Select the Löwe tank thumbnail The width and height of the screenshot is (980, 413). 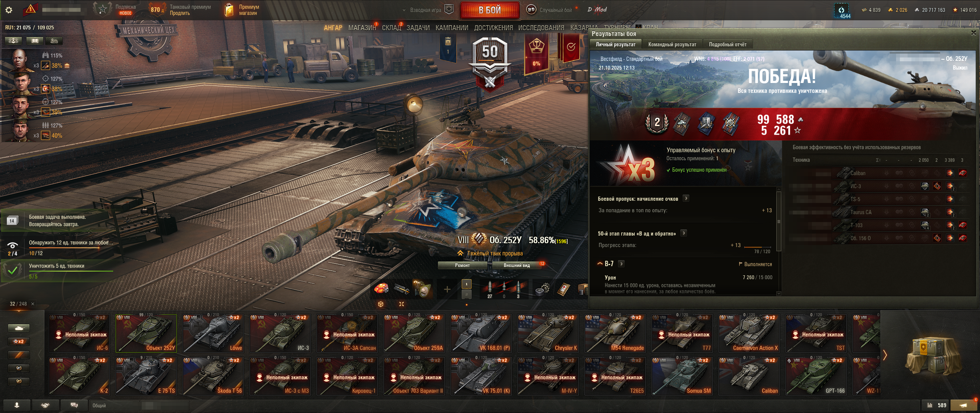[213, 333]
